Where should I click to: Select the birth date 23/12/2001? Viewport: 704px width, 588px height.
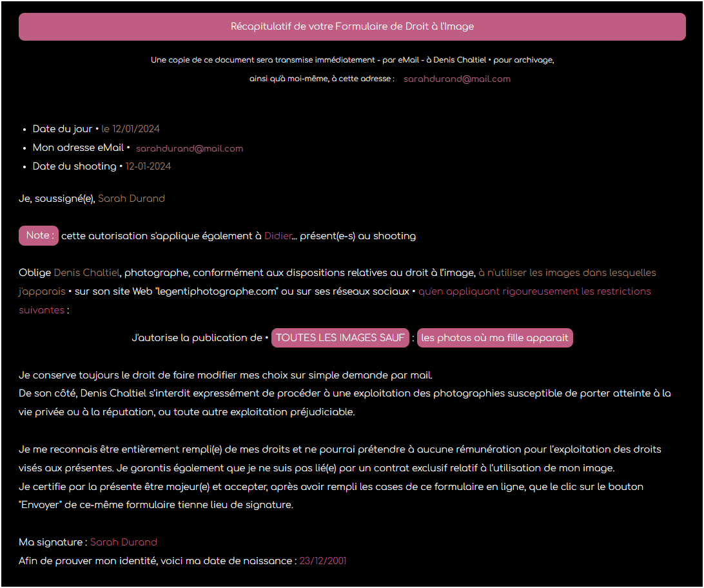click(322, 561)
